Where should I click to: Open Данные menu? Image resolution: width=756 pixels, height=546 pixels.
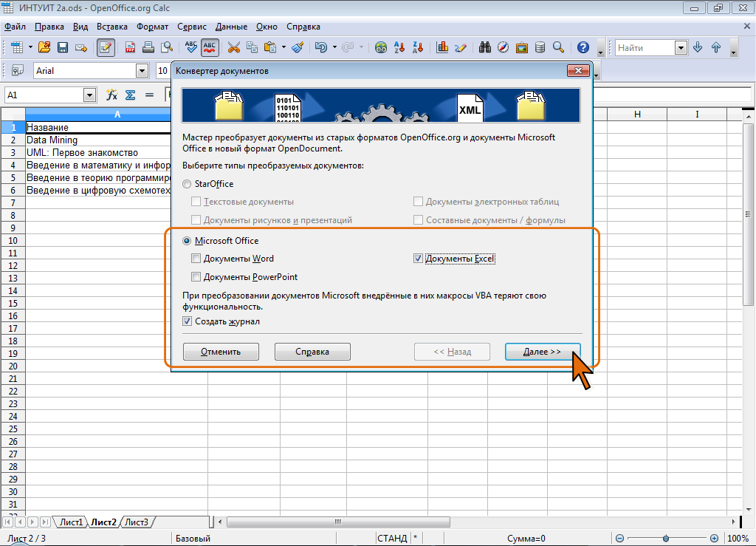[231, 27]
